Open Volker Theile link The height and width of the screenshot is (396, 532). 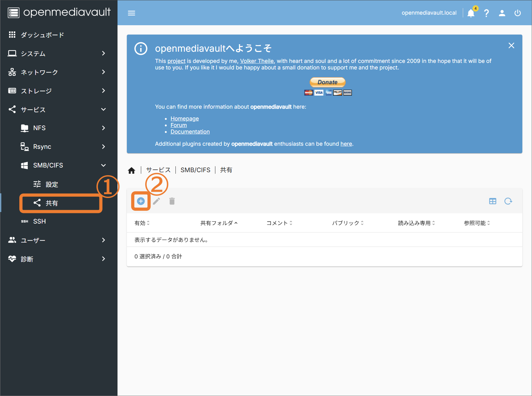pyautogui.click(x=257, y=61)
